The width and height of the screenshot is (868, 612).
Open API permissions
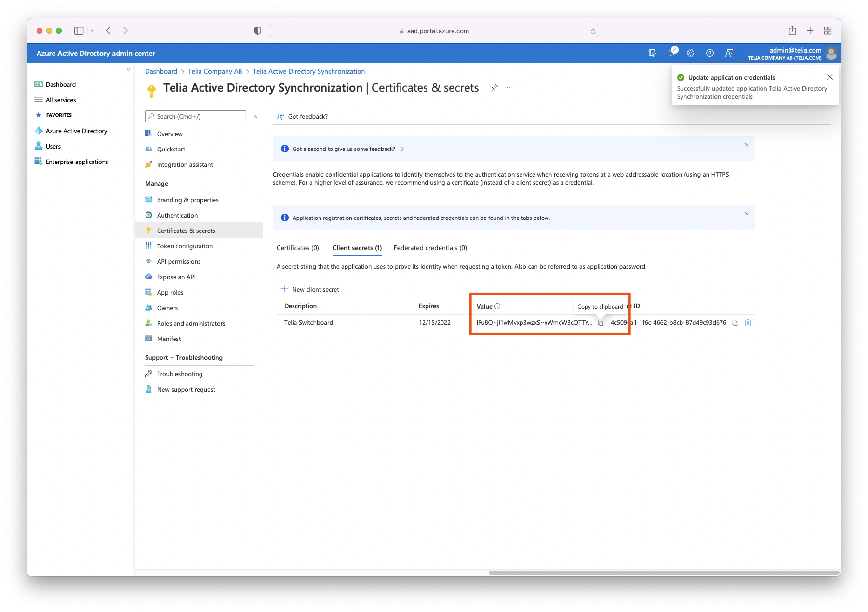click(179, 261)
